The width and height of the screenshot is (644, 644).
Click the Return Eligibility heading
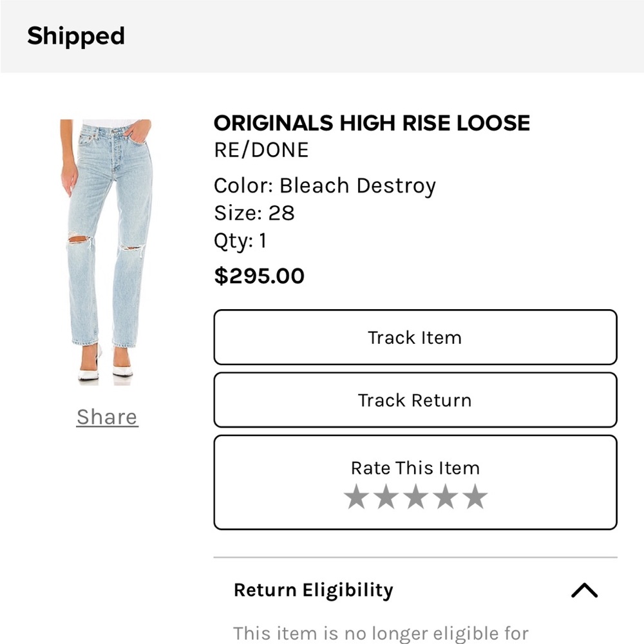(313, 590)
